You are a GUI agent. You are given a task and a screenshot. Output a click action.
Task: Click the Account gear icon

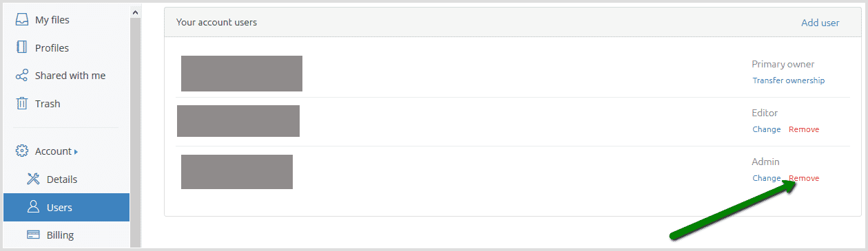(x=21, y=151)
